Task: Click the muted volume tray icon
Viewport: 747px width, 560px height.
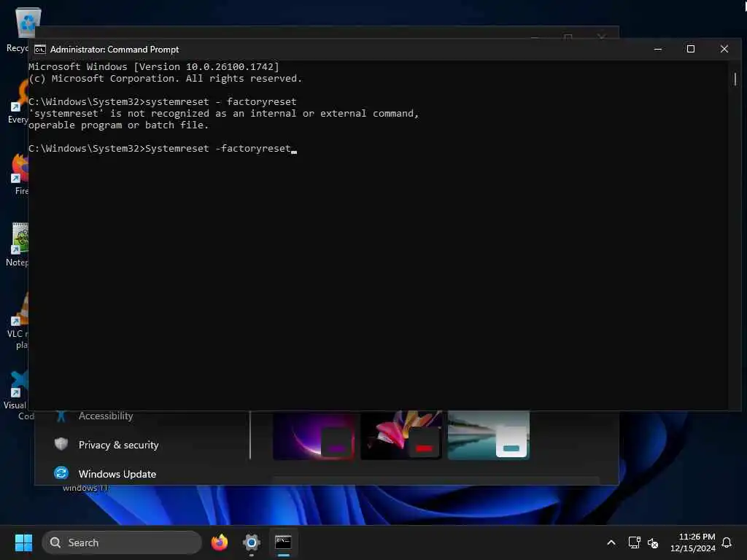Action: pyautogui.click(x=653, y=542)
